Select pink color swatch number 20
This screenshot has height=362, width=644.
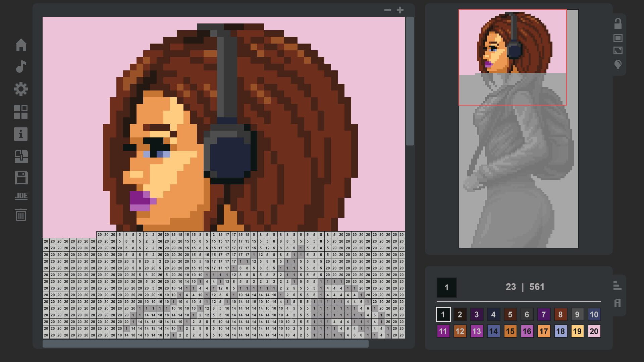(x=593, y=331)
